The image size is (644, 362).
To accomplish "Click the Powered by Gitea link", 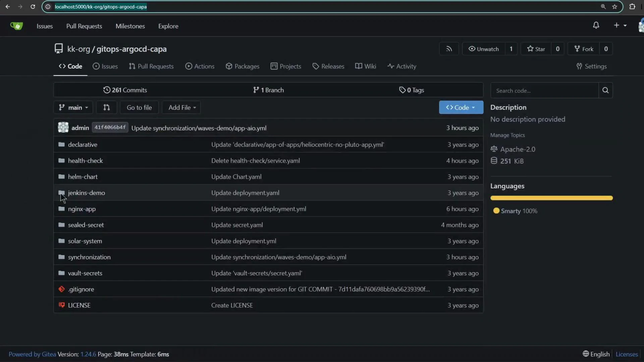I will click(32, 354).
